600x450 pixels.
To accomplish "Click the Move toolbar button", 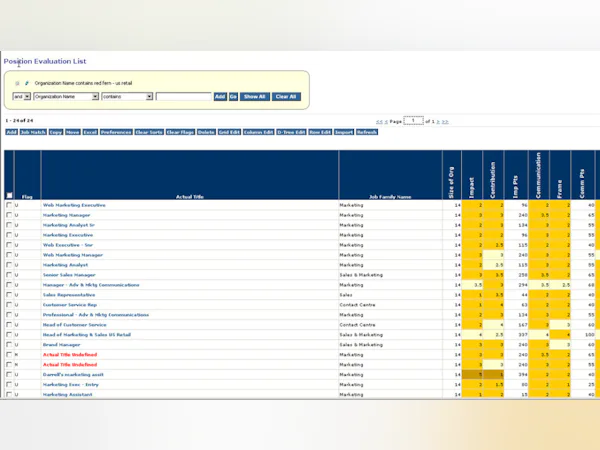I will click(x=73, y=132).
